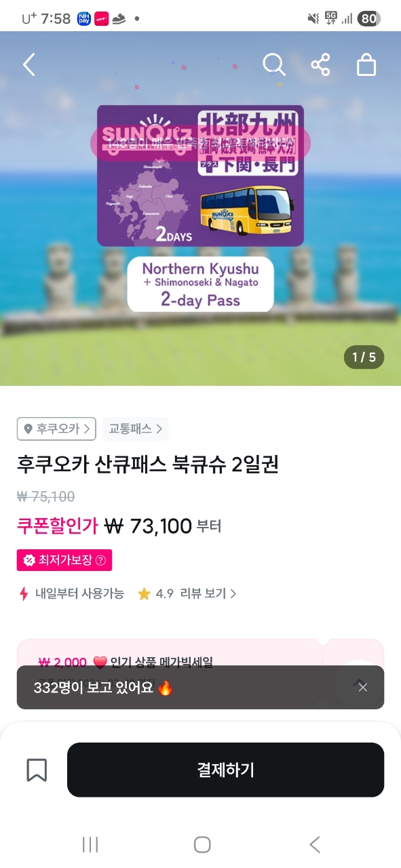Screen dimensions: 401x868
Task: Bookmark this product with bookmark icon
Action: pos(37,770)
